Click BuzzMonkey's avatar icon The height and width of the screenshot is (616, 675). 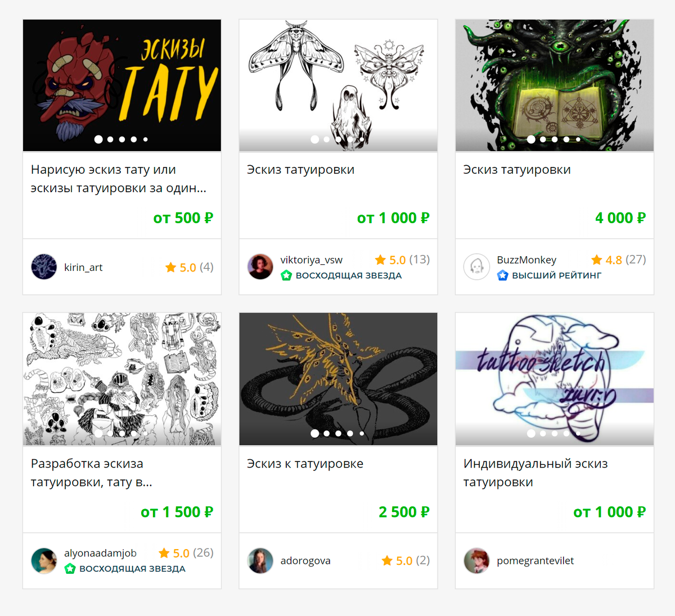[476, 267]
